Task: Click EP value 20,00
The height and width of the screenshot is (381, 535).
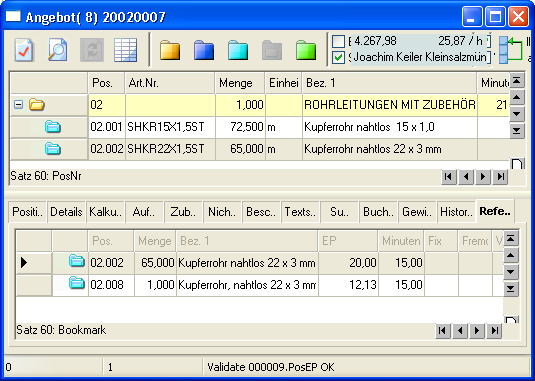Action: [x=348, y=263]
